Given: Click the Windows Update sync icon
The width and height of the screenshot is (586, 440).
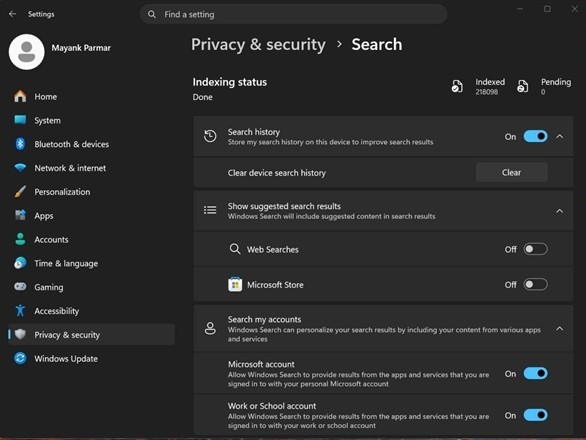Looking at the screenshot, I should tap(20, 358).
